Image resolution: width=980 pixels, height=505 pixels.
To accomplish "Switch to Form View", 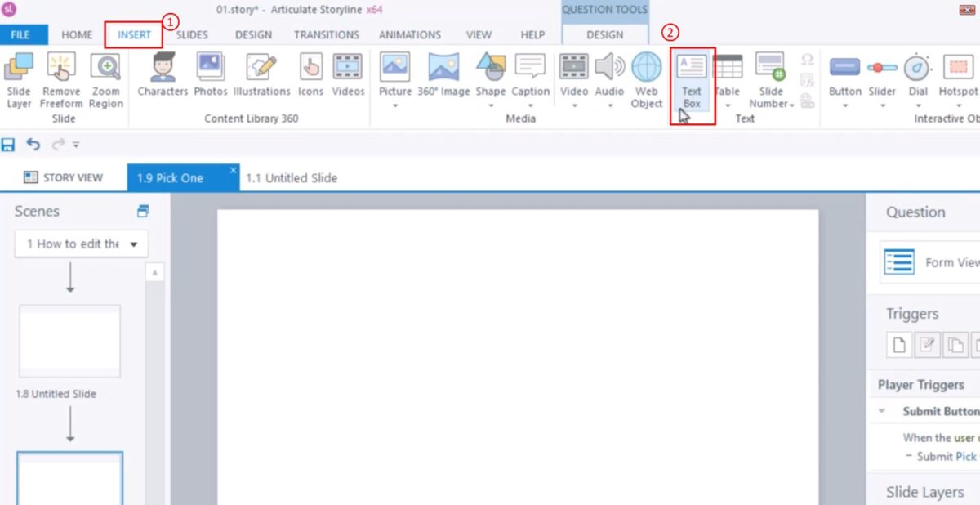I will tap(931, 262).
